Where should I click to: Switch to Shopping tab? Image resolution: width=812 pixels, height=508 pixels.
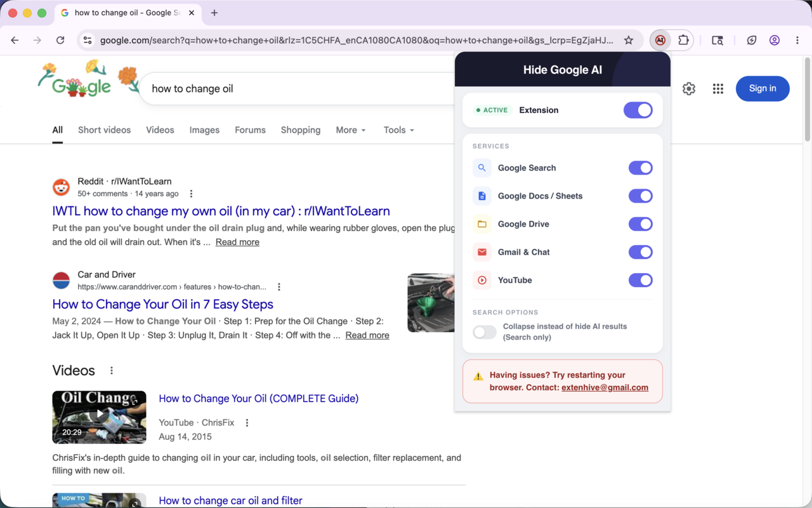point(301,130)
